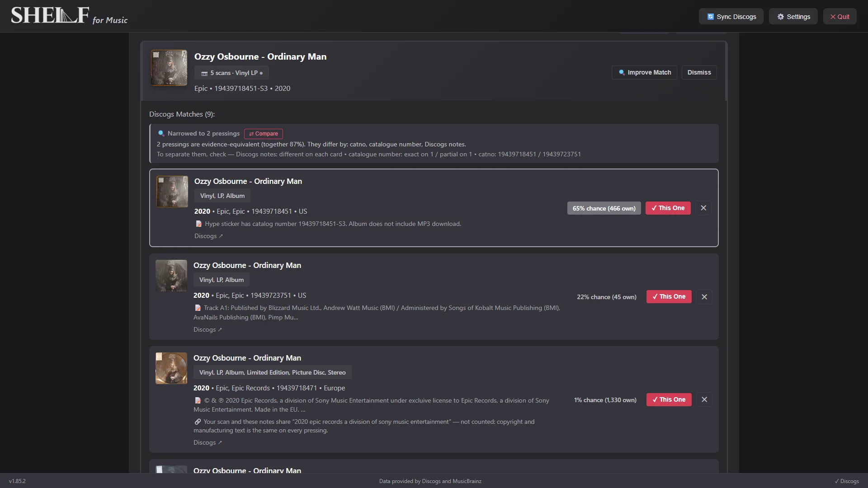Click cover thumbnail of the 19439718451 match

[x=172, y=192]
